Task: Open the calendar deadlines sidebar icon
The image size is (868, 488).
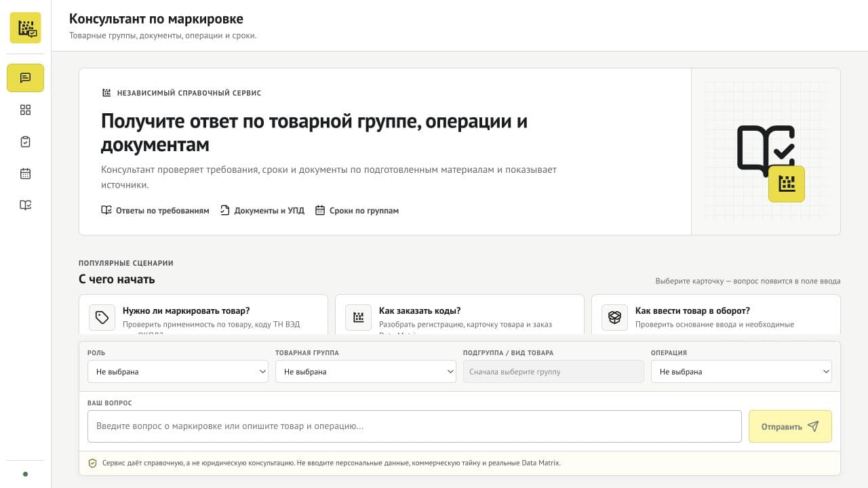Action: [x=25, y=174]
